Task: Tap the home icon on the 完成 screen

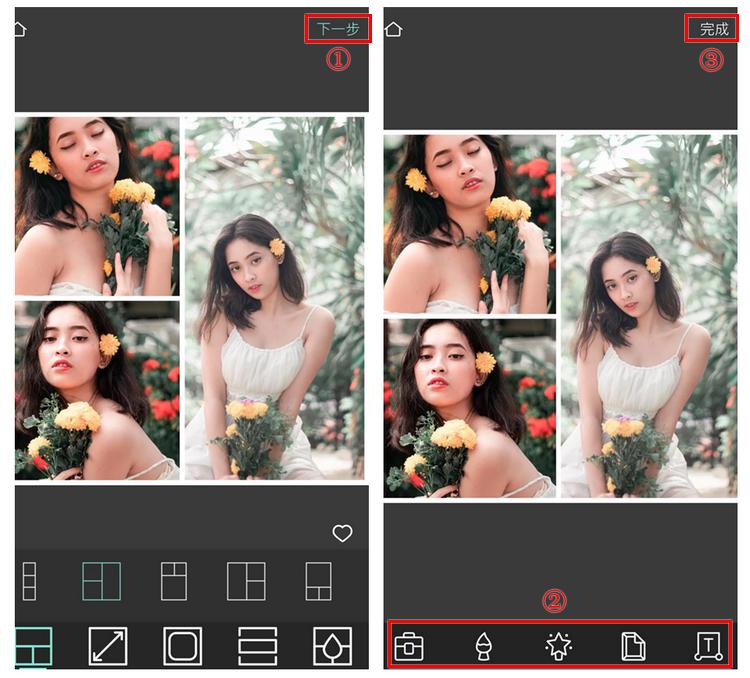Action: (393, 29)
